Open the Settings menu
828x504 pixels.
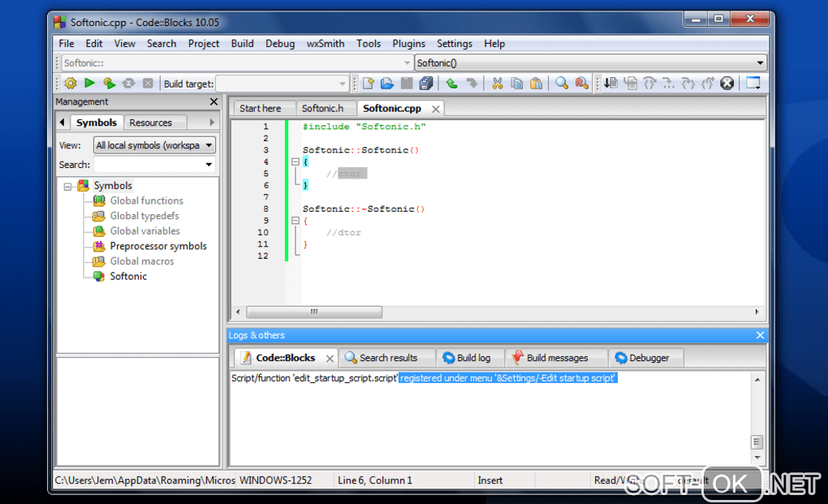454,44
